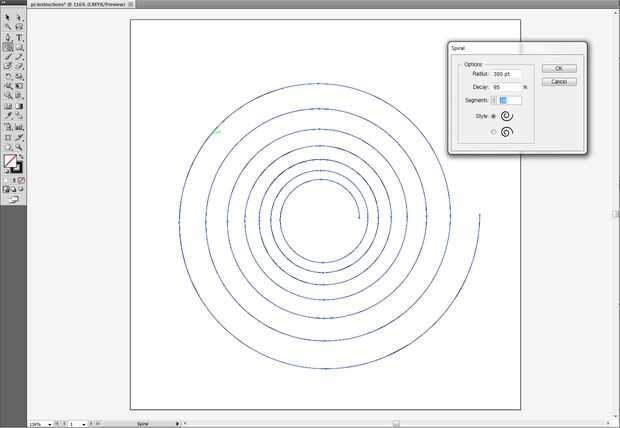This screenshot has width=620, height=428.
Task: Select the Width tool
Action: coord(8,86)
